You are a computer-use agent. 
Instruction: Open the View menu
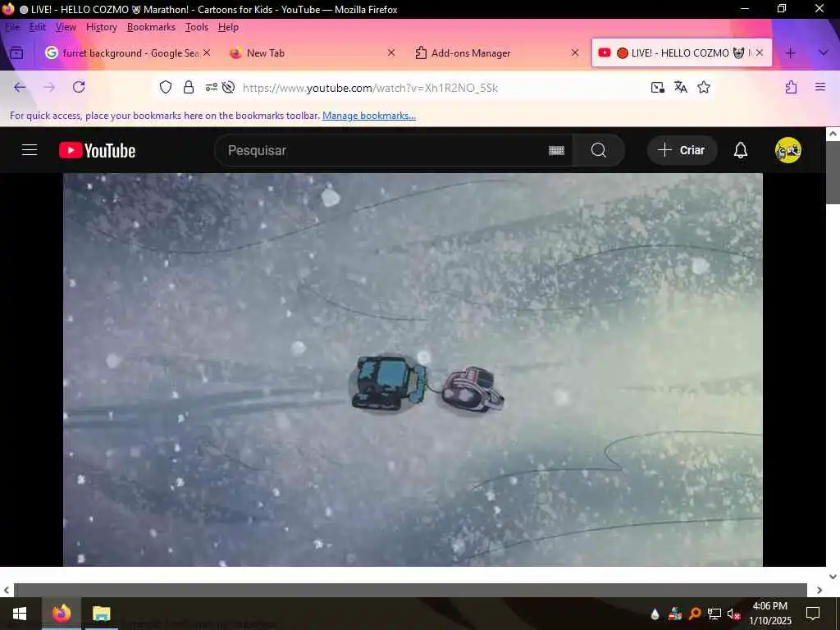coord(66,27)
